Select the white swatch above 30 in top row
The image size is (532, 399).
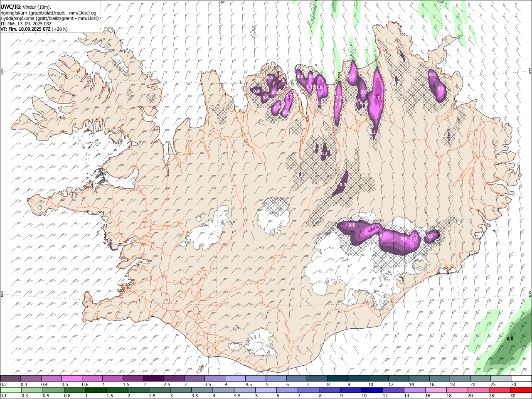pyautogui.click(x=521, y=379)
